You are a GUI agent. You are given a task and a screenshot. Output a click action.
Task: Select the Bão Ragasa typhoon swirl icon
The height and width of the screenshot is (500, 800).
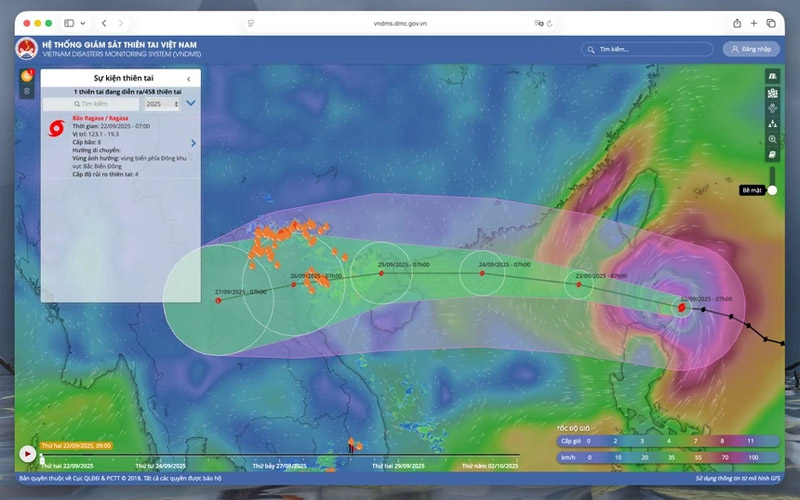[55, 128]
